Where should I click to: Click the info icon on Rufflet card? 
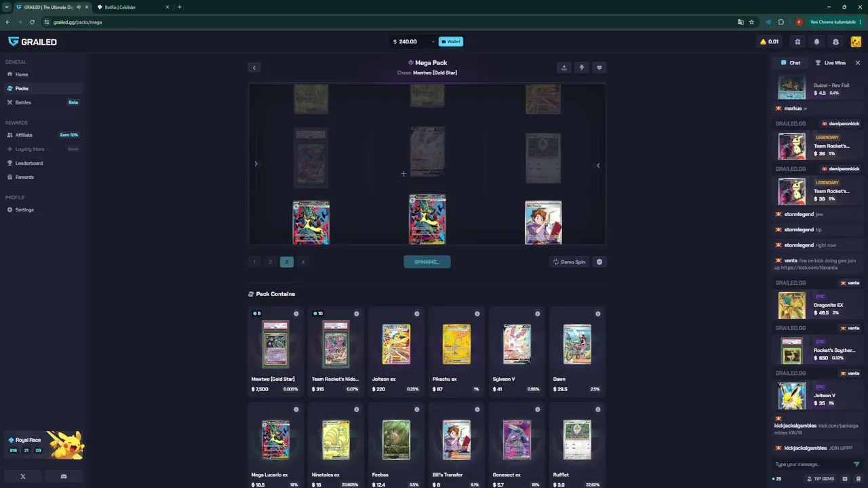pyautogui.click(x=598, y=409)
